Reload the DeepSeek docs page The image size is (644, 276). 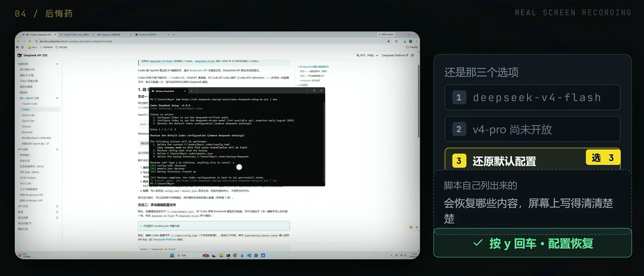pyautogui.click(x=30, y=41)
